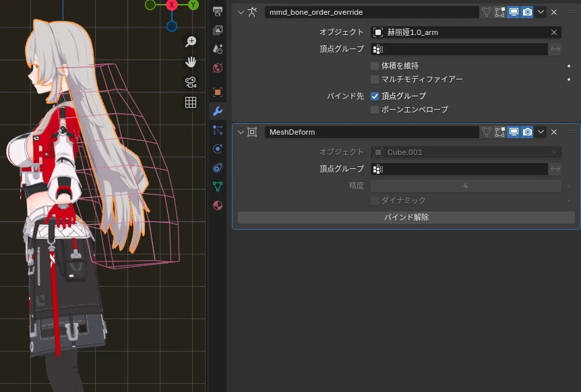Image resolution: width=581 pixels, height=392 pixels.
Task: Click the 精度 value field showing 4
Action: [466, 186]
